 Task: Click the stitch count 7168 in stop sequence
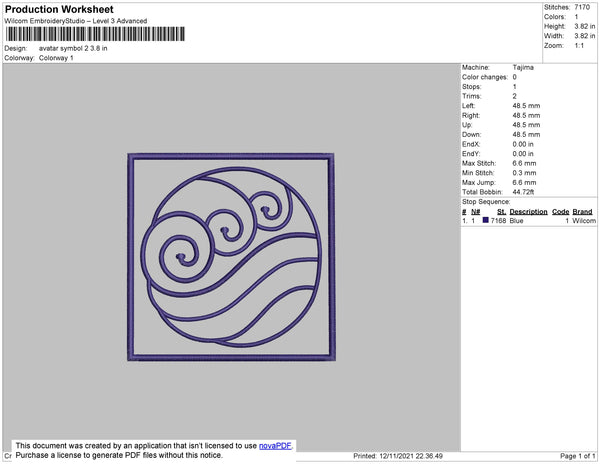(x=498, y=221)
